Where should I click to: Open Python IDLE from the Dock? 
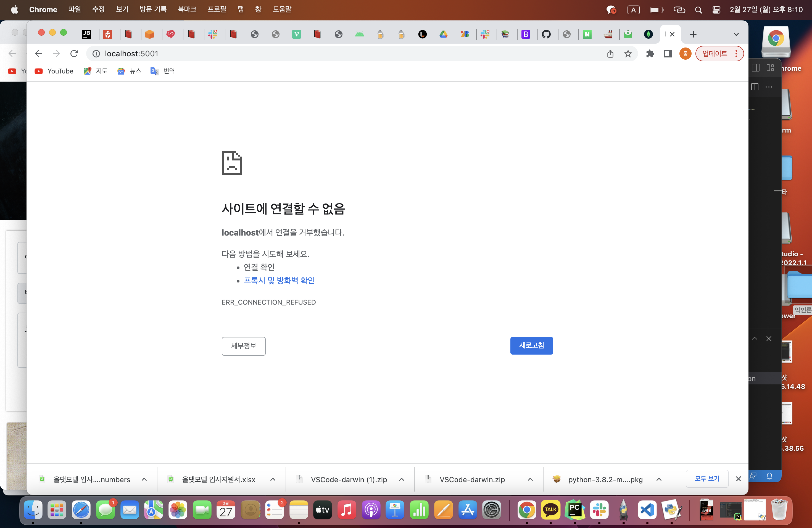click(671, 510)
